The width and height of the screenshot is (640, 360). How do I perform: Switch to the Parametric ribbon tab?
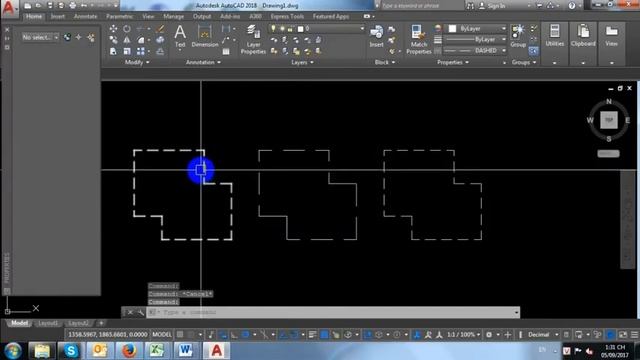click(119, 17)
